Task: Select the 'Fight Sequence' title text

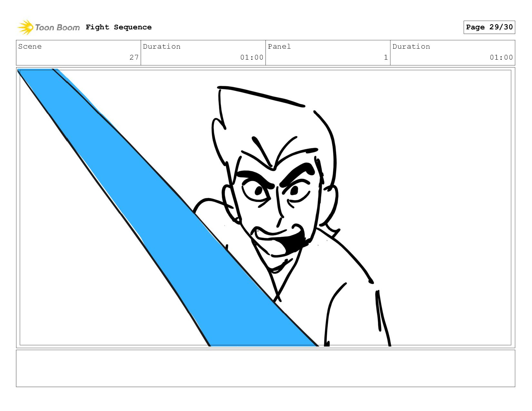Action: coord(119,27)
